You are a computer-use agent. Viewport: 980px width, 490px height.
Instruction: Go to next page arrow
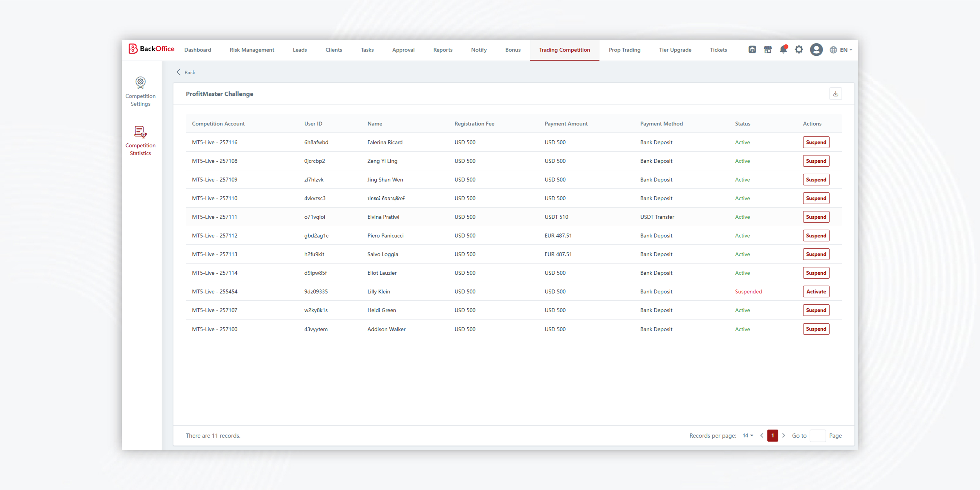click(784, 436)
